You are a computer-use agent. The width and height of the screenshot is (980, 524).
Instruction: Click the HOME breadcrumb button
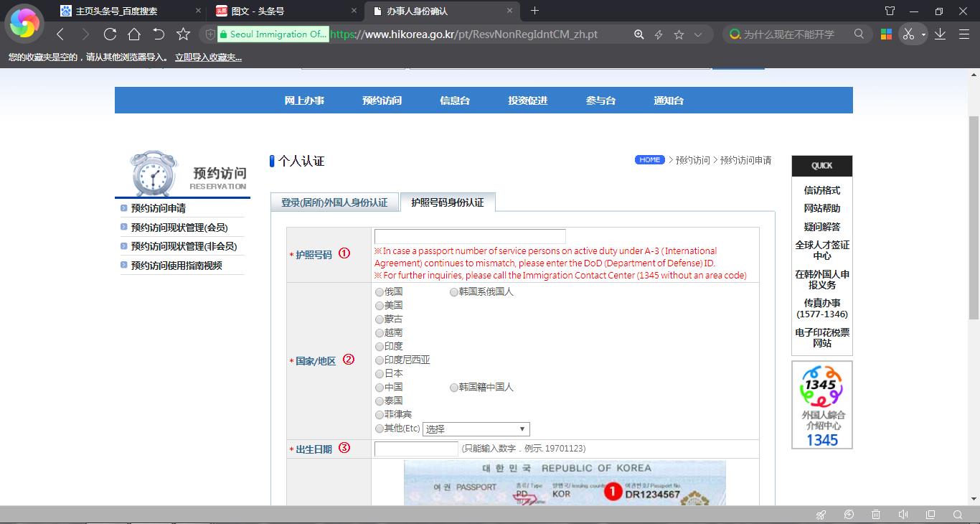click(649, 159)
